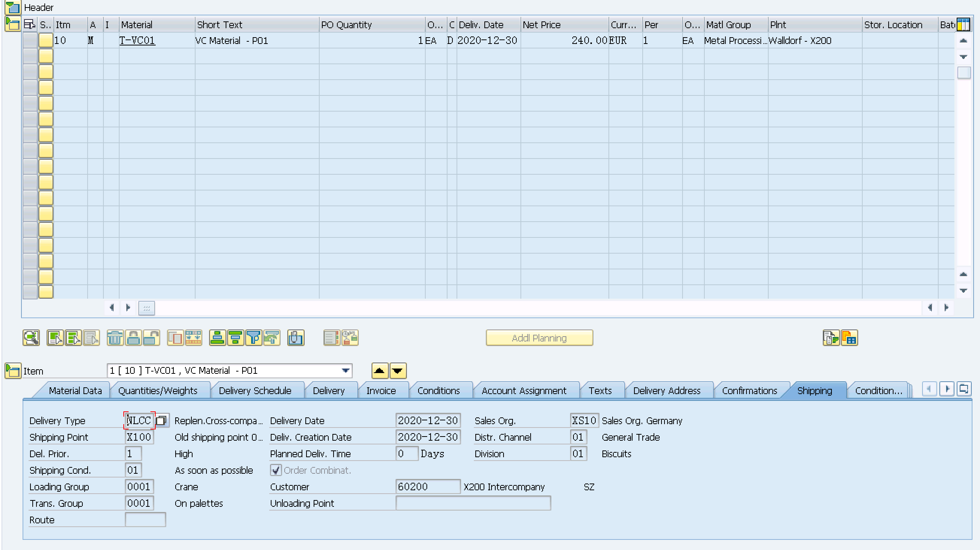Open table column settings icon at top right
Image resolution: width=980 pixels, height=550 pixels.
[x=963, y=25]
